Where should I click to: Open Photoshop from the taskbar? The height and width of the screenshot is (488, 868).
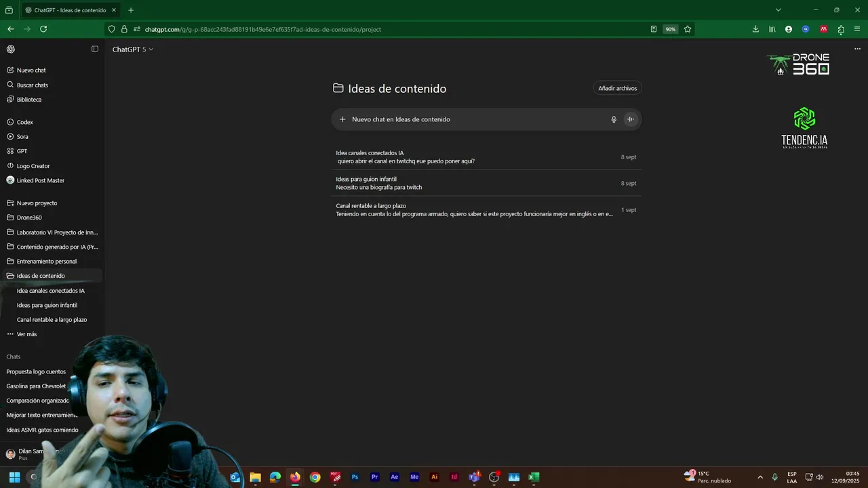click(355, 477)
